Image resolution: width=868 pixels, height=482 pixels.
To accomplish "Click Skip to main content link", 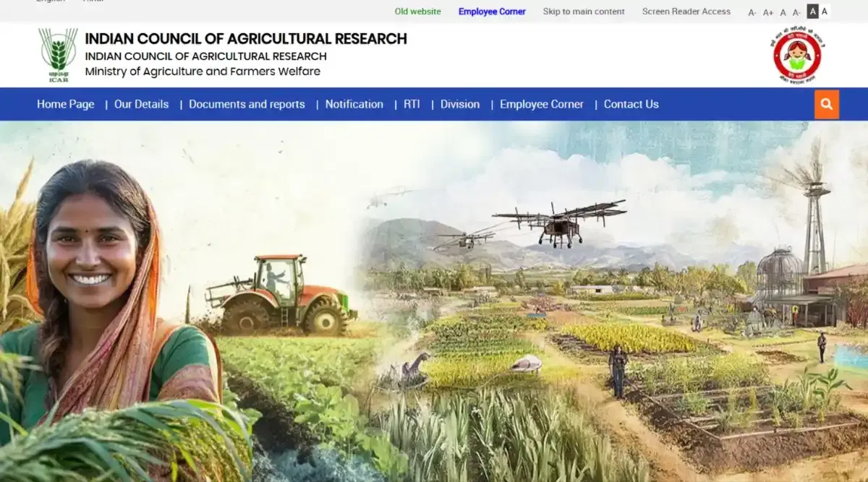I will [584, 12].
